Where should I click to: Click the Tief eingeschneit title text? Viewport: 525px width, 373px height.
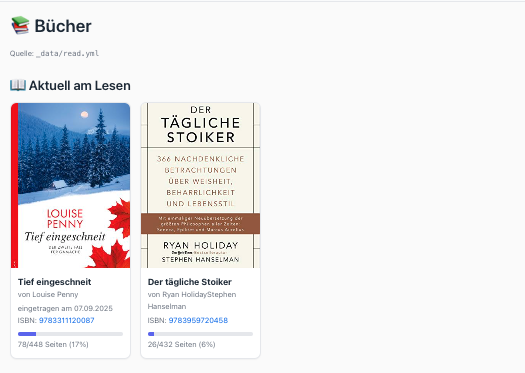tap(55, 282)
